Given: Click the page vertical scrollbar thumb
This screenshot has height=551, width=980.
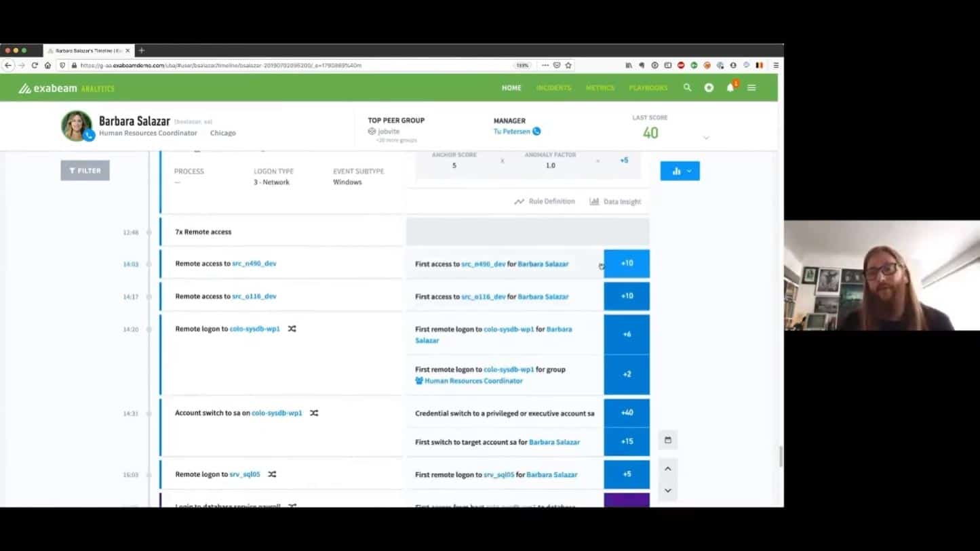Looking at the screenshot, I should click(x=781, y=456).
